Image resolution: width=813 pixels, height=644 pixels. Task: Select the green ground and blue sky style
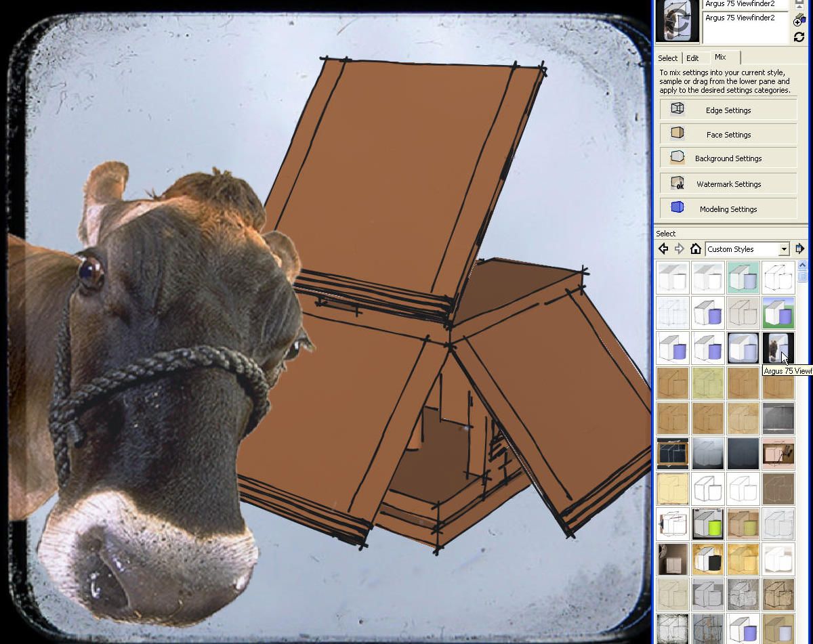coord(778,312)
